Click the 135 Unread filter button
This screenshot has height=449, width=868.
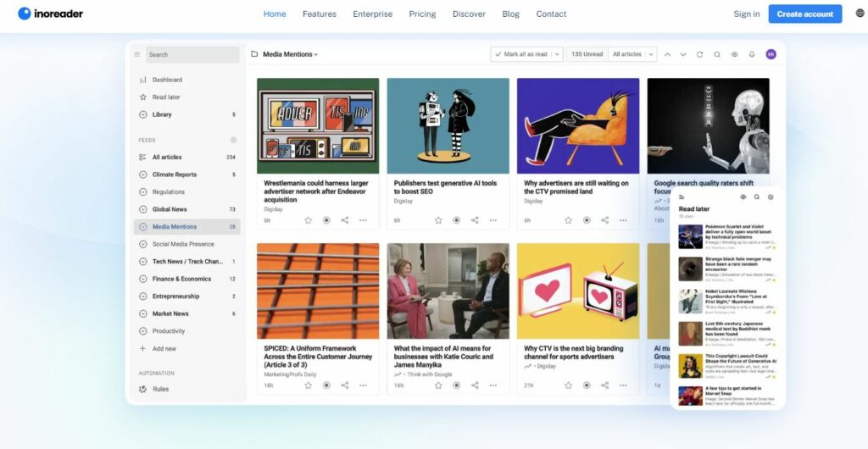pyautogui.click(x=587, y=54)
